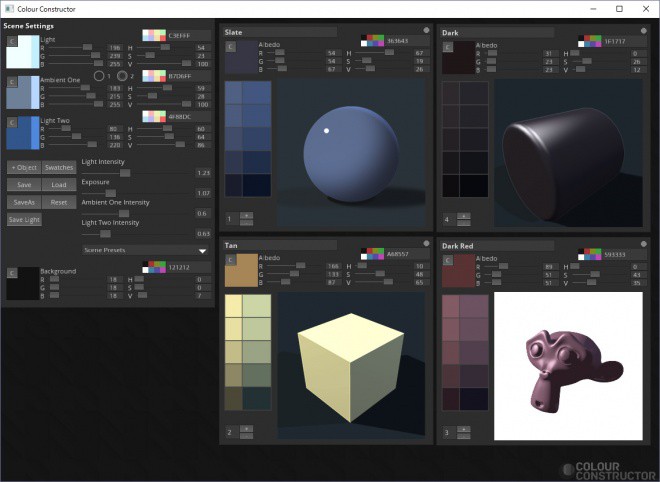Click the Dark Red albedo colour swatch

tap(458, 271)
